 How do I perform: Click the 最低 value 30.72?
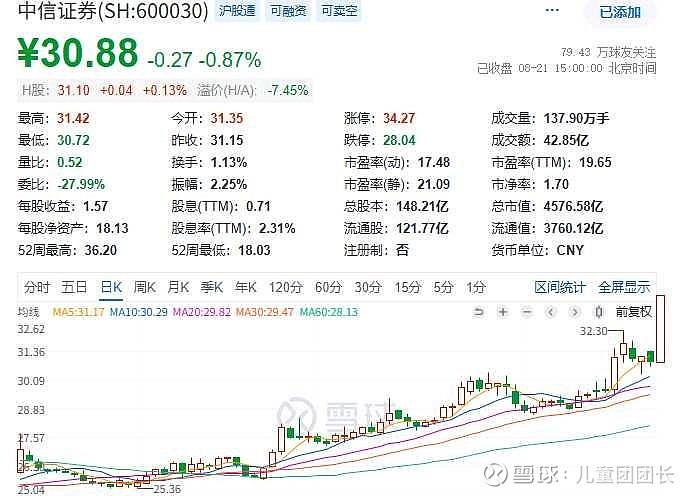[73, 141]
